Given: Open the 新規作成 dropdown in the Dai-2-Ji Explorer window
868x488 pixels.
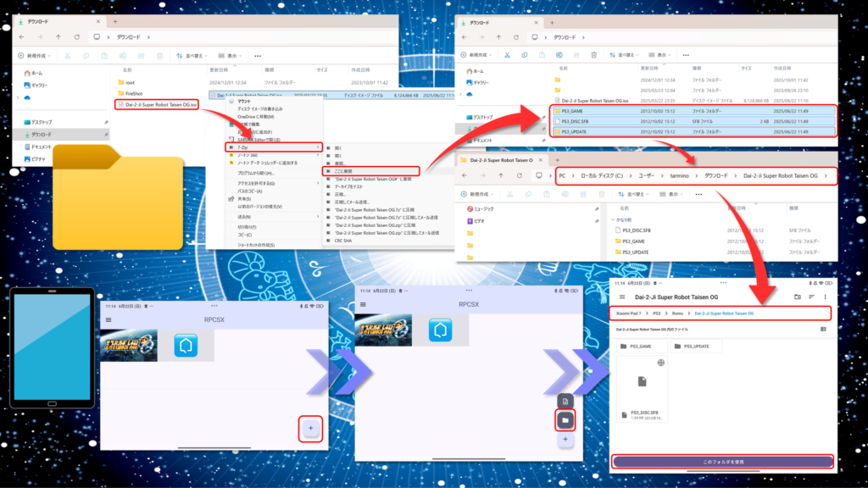Looking at the screenshot, I should [x=478, y=195].
